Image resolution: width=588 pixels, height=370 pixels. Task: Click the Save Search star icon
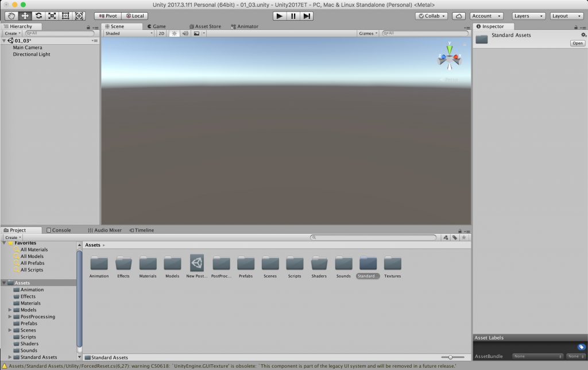464,237
